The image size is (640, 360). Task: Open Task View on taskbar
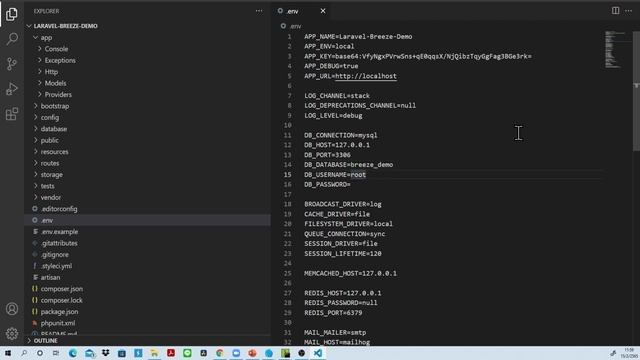tap(56, 353)
